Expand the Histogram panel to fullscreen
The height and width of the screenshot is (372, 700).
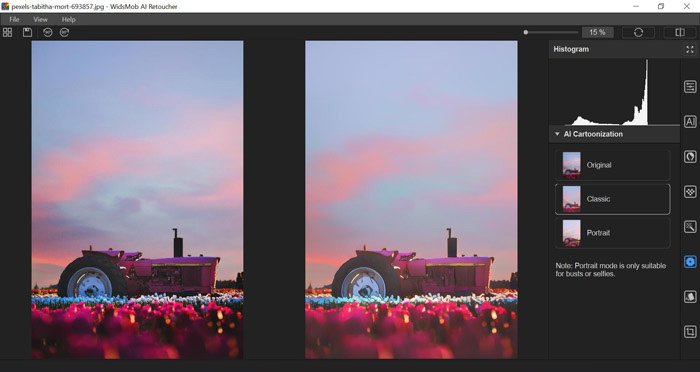tap(690, 50)
